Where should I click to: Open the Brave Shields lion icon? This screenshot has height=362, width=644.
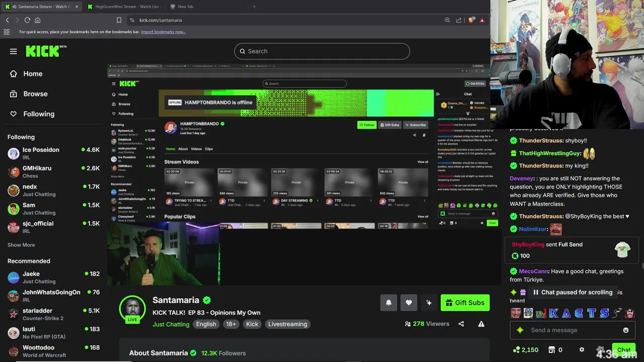tap(471, 20)
